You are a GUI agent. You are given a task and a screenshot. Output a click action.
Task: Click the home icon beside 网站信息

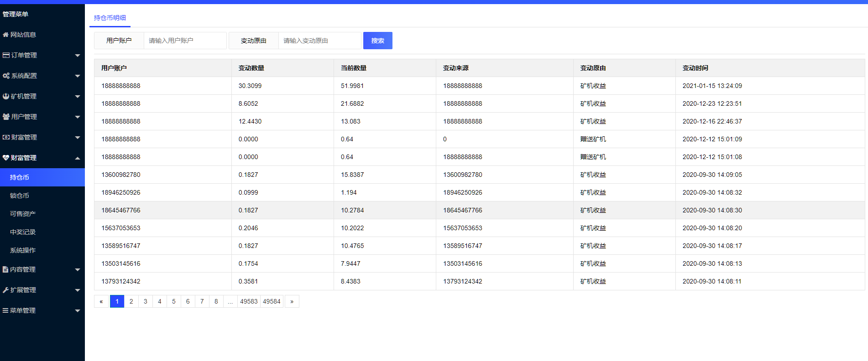pos(5,35)
